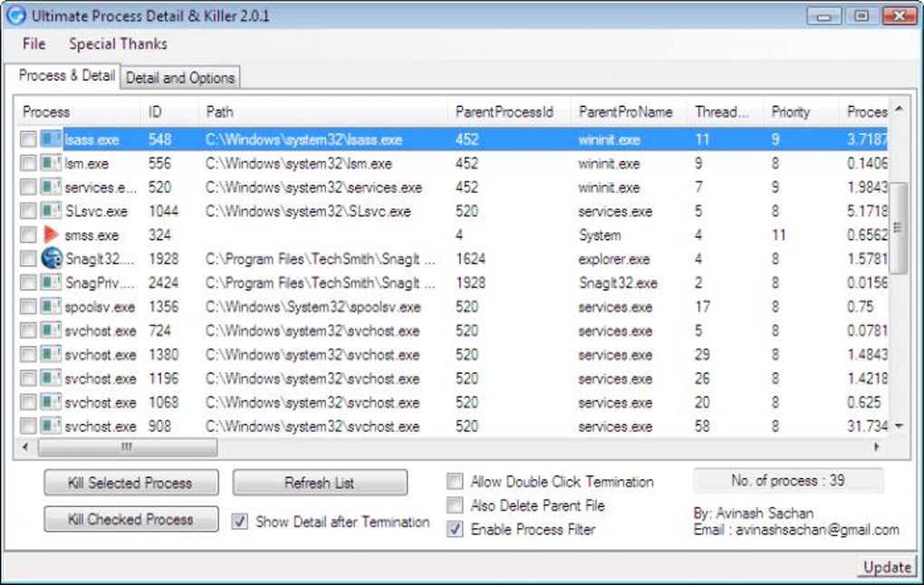Click icon of svchost.exe with ID 1068

pyautogui.click(x=51, y=402)
